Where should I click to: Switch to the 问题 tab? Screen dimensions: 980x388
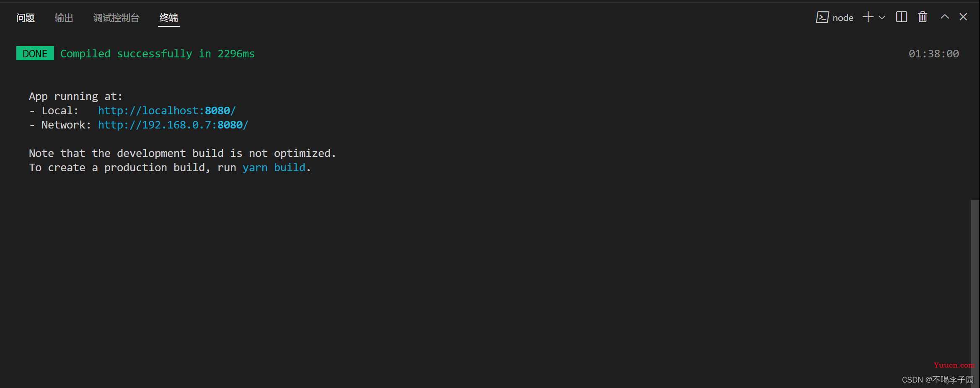click(26, 18)
